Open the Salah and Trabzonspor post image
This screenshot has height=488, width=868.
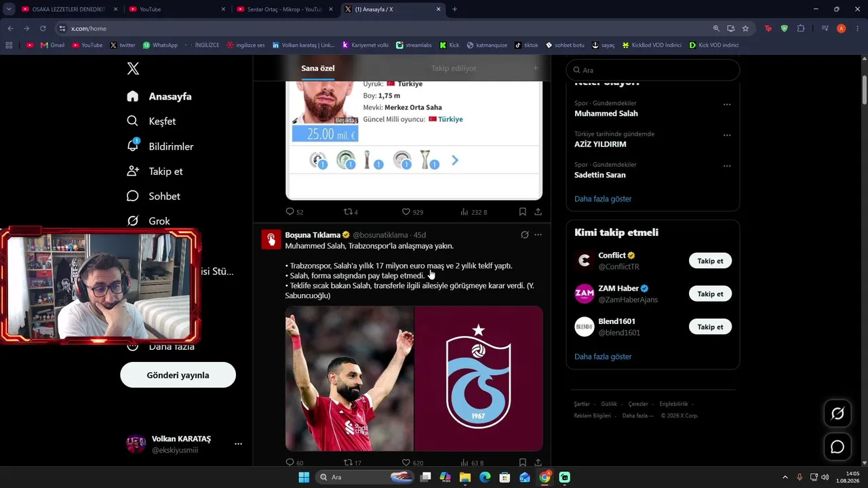[x=414, y=378]
